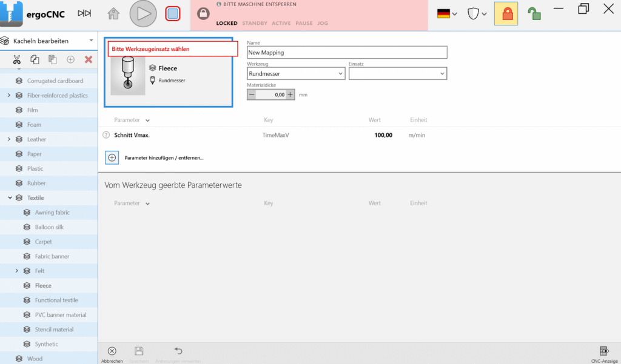621x364 pixels.
Task: Select Carpet in the material tree
Action: [43, 242]
